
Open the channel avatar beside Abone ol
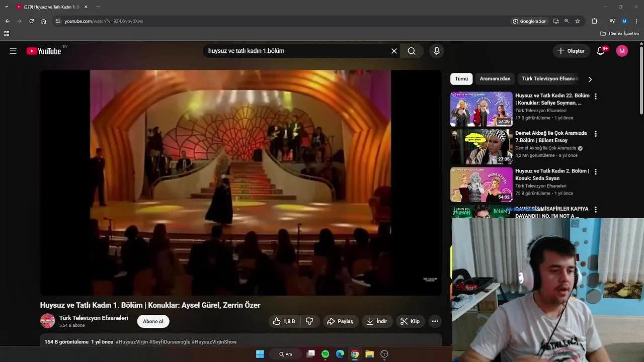(x=48, y=321)
